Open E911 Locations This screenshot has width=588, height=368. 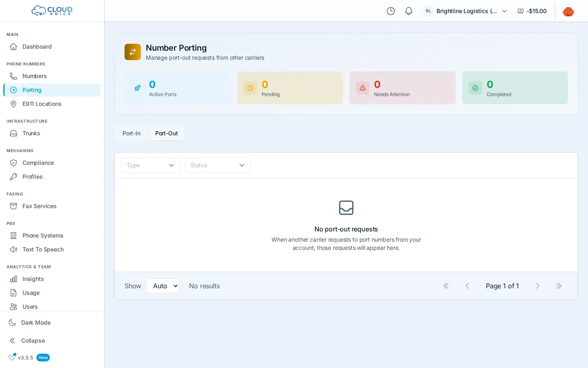click(52, 104)
